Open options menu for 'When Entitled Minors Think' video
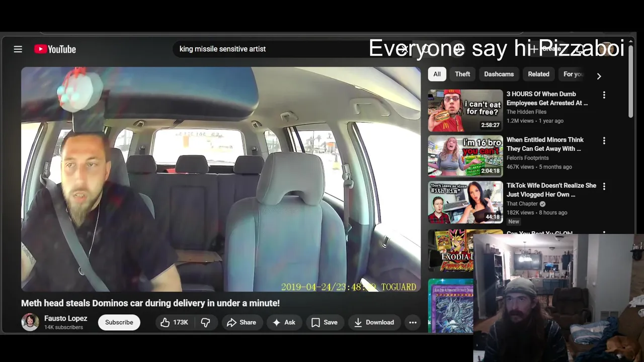 (x=604, y=141)
